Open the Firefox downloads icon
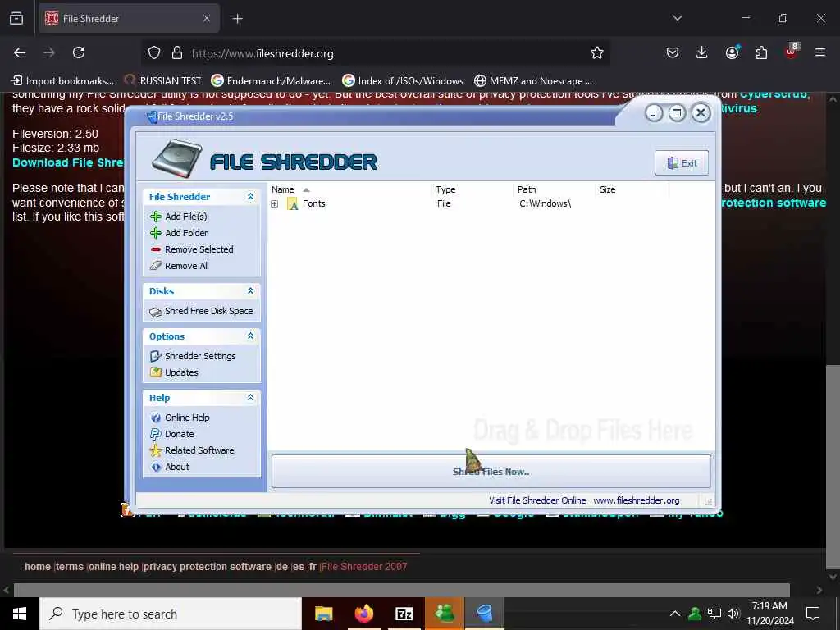 [x=702, y=52]
